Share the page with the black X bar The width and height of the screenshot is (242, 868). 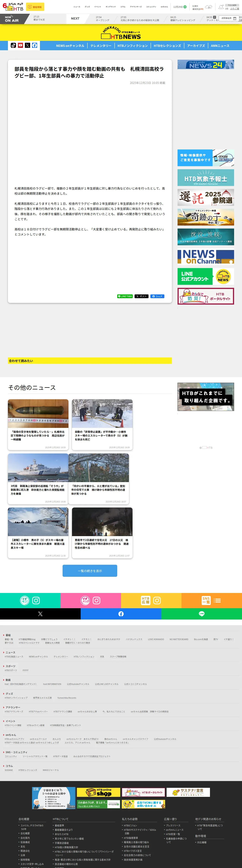click(x=40, y=614)
